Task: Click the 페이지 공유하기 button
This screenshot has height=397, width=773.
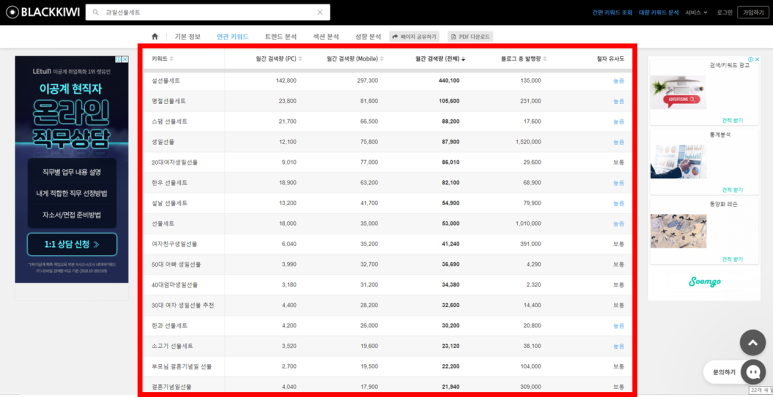Action: click(x=414, y=36)
